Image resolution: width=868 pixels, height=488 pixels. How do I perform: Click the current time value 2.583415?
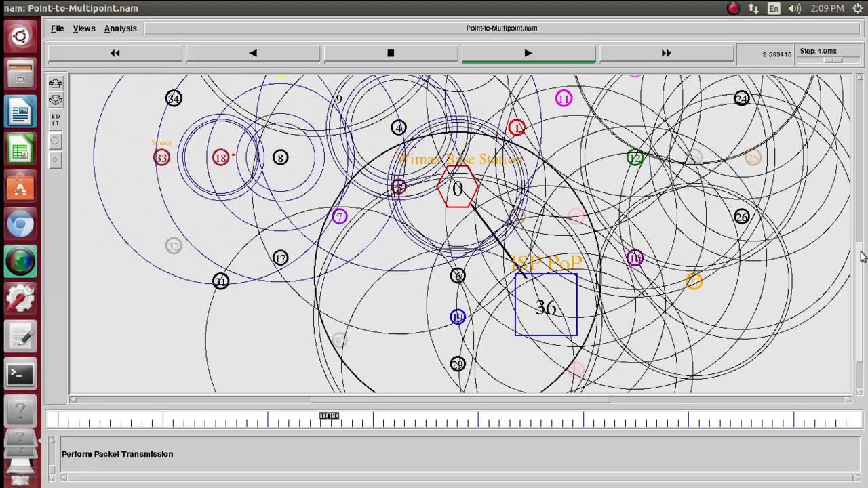click(x=777, y=54)
